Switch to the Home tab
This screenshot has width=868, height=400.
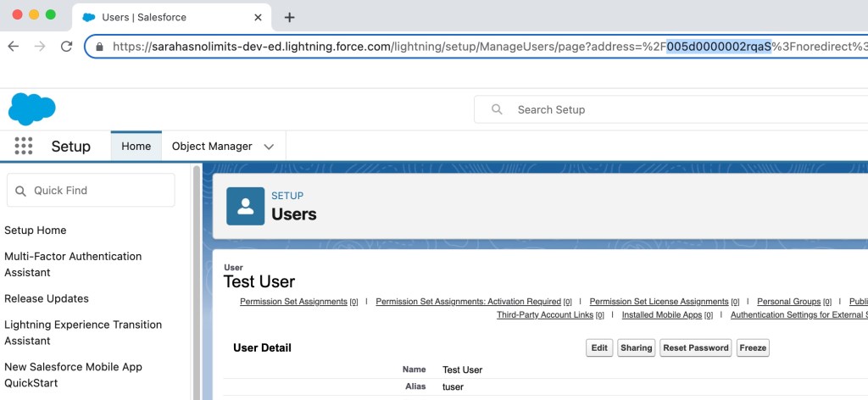(136, 146)
